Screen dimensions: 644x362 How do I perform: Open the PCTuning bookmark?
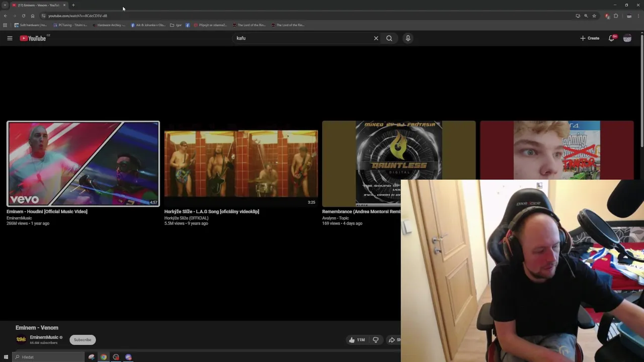point(70,25)
